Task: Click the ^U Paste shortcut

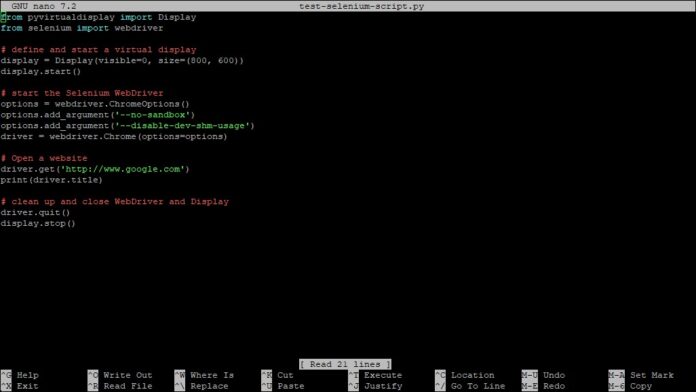Action: [283, 386]
